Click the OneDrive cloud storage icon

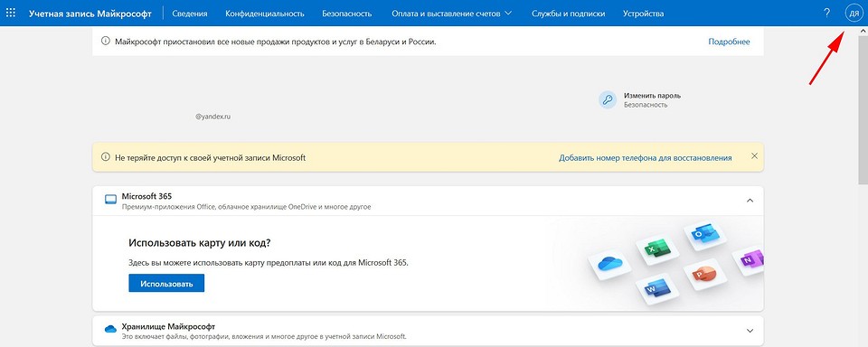click(x=110, y=329)
